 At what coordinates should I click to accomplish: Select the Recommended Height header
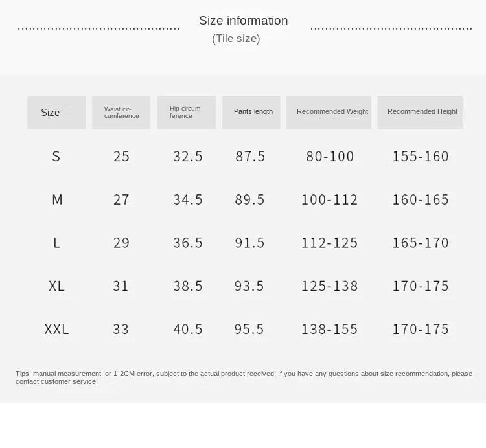(x=420, y=112)
